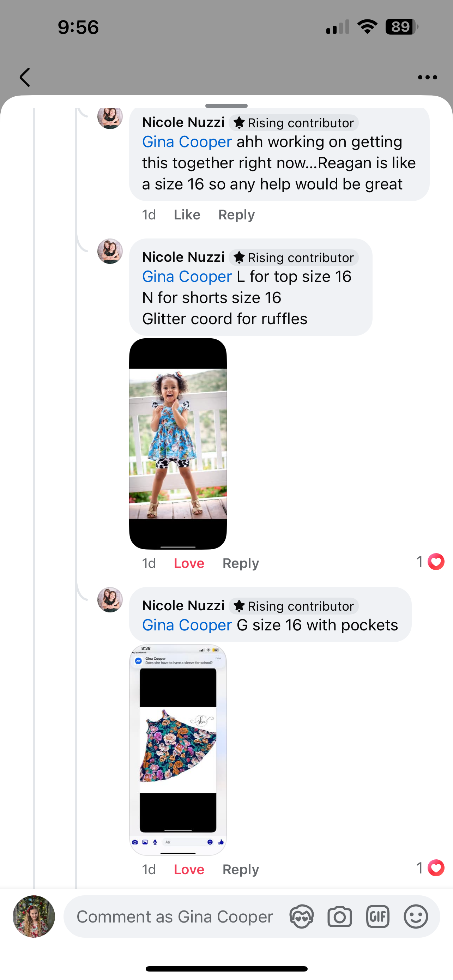The height and width of the screenshot is (980, 453).
Task: Open the floral dress screenshot attachment
Action: tap(178, 749)
